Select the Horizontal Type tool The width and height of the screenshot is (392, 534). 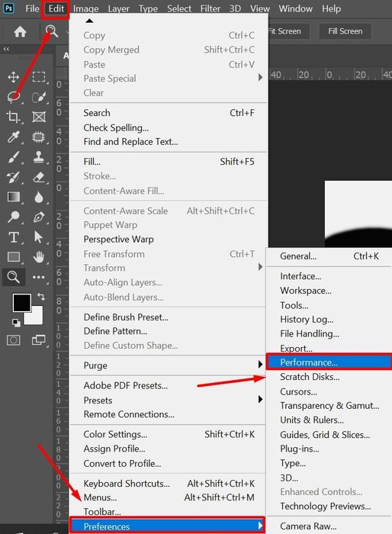(13, 237)
